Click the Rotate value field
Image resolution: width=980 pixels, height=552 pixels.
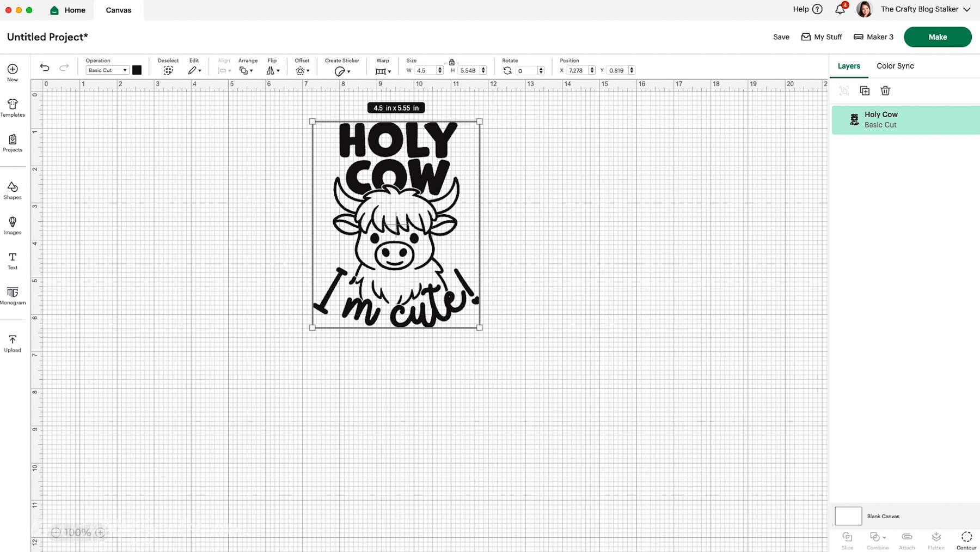pos(526,70)
